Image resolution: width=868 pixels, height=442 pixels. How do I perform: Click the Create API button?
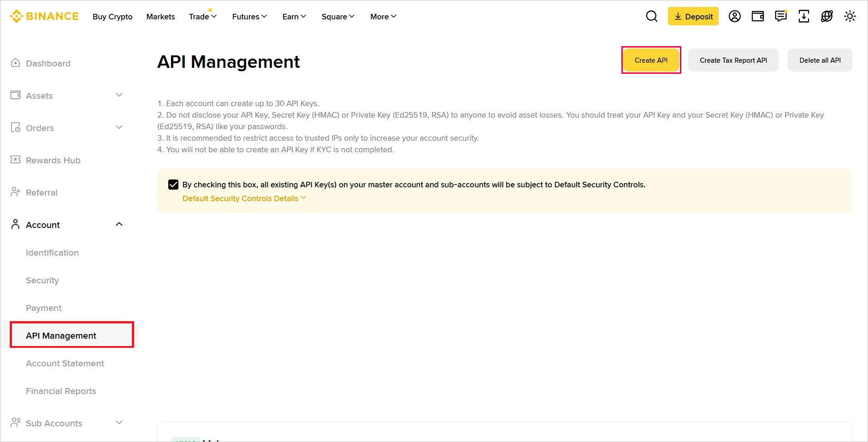tap(650, 60)
